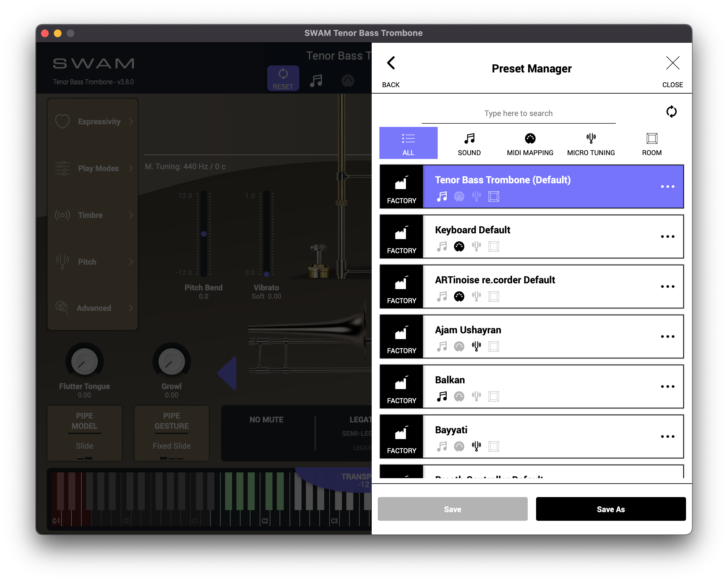Click the preset search field
This screenshot has height=582, width=728.
[x=518, y=113]
